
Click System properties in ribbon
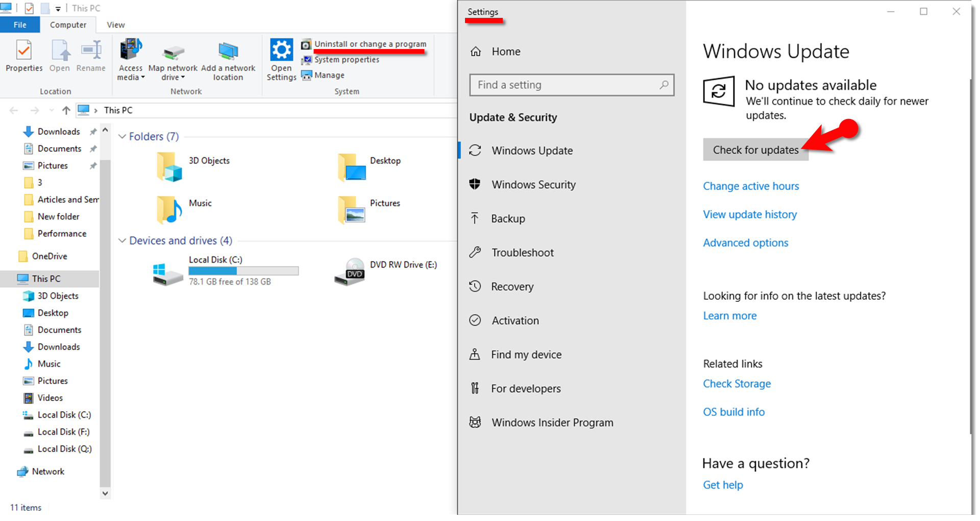pyautogui.click(x=347, y=60)
